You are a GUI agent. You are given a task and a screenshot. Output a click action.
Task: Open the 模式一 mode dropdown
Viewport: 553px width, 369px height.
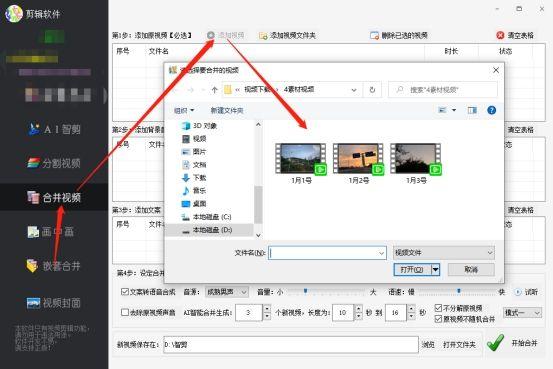tap(522, 313)
